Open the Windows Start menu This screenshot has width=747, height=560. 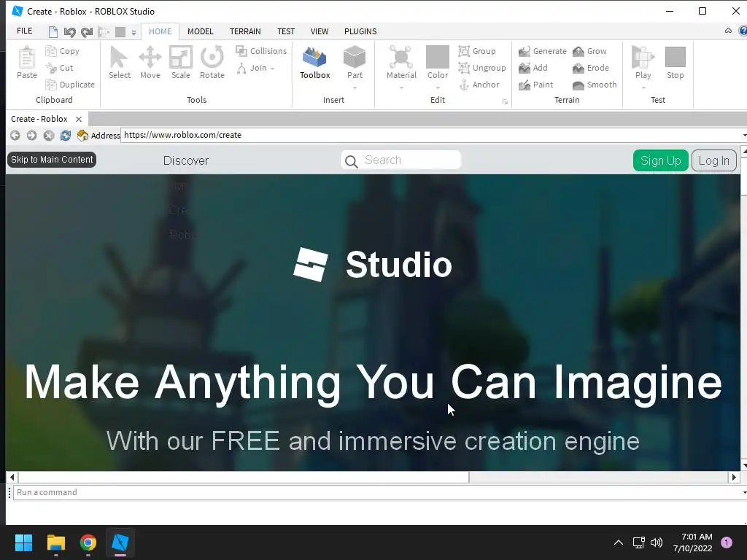pos(23,542)
